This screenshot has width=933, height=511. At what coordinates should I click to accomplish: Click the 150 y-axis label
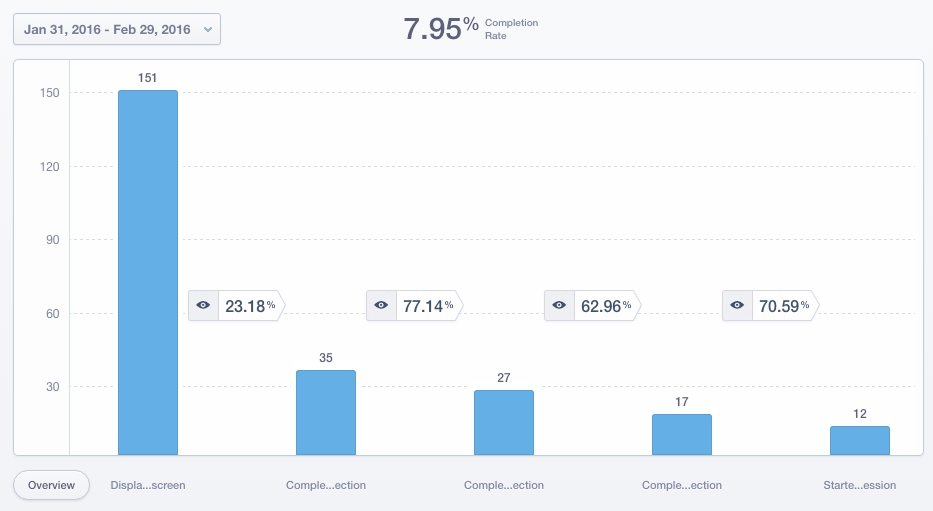click(49, 93)
